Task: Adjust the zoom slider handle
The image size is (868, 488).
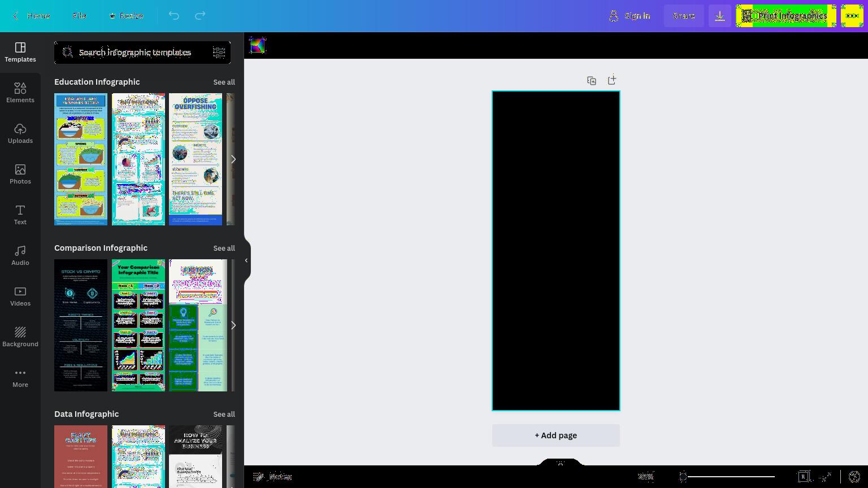Action: [683, 477]
